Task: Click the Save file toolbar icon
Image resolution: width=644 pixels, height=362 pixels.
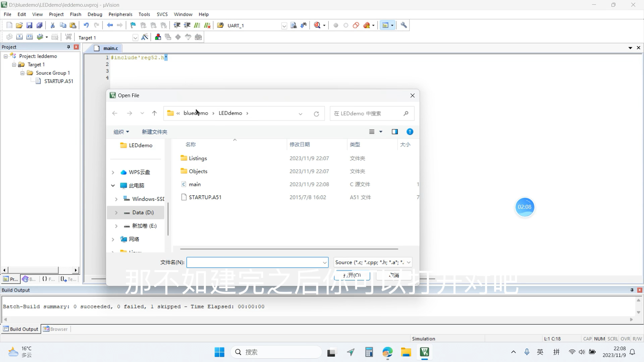Action: point(29,25)
